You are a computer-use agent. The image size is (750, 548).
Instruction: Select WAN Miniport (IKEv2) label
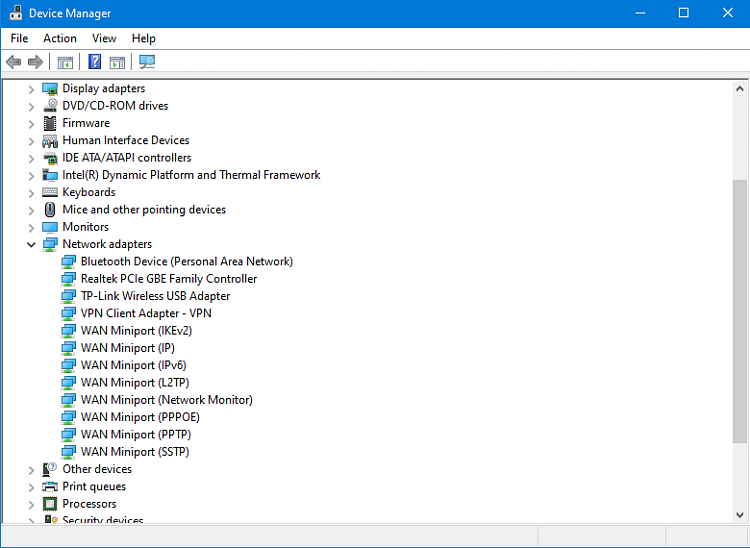[136, 330]
